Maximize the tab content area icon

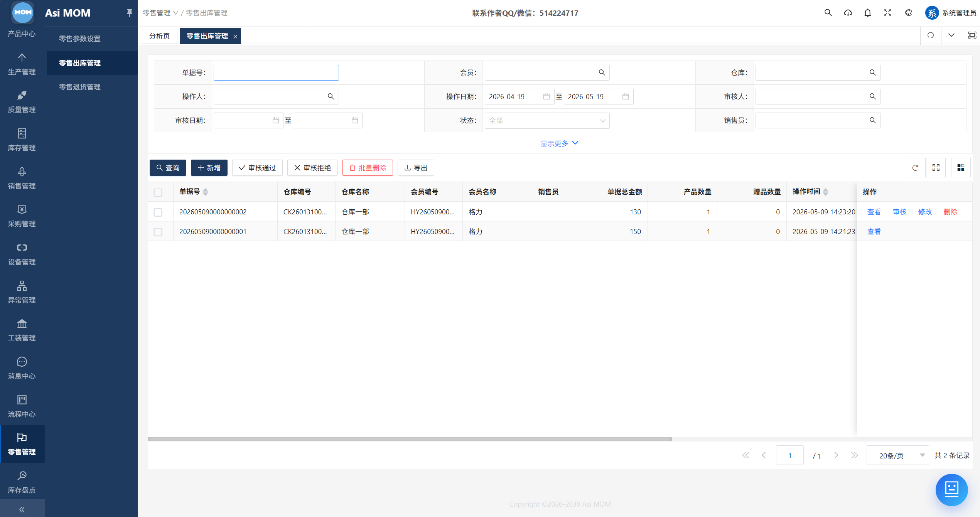click(972, 35)
